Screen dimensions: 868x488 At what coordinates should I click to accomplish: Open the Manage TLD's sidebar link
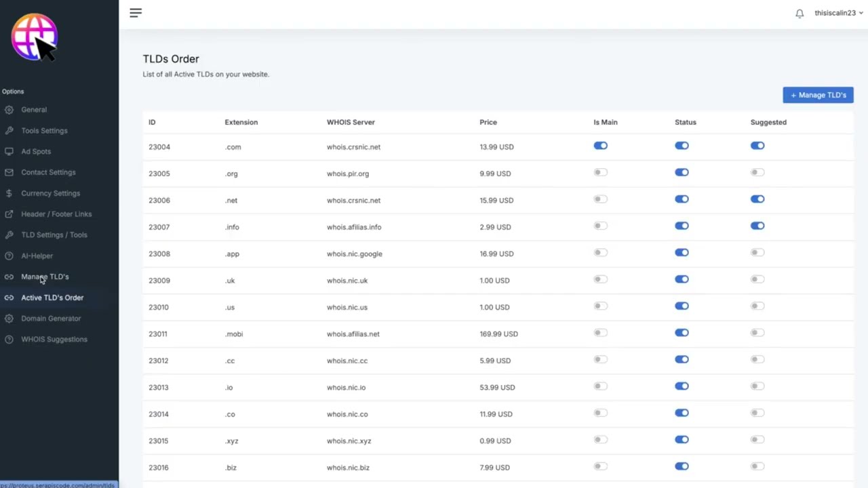coord(45,277)
